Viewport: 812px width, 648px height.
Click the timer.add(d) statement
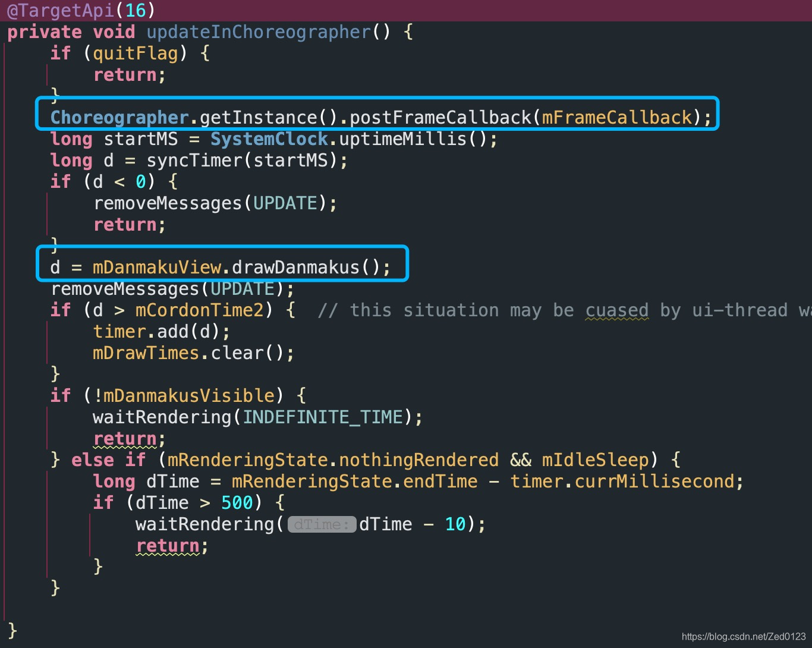(162, 332)
